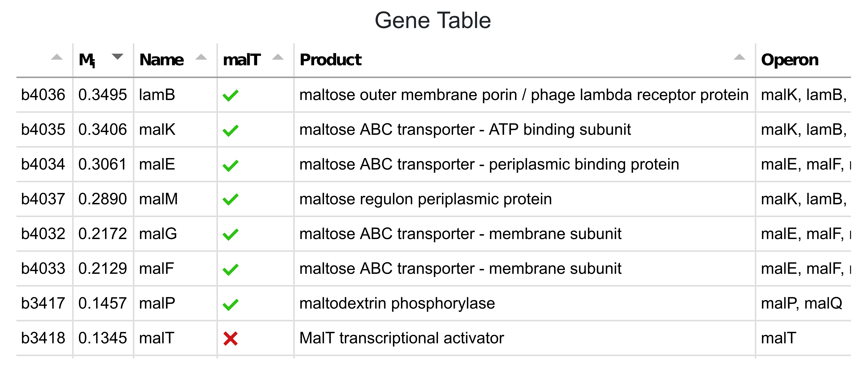Image resolution: width=868 pixels, height=365 pixels.
Task: Click the red X in malT row
Action: 231,339
